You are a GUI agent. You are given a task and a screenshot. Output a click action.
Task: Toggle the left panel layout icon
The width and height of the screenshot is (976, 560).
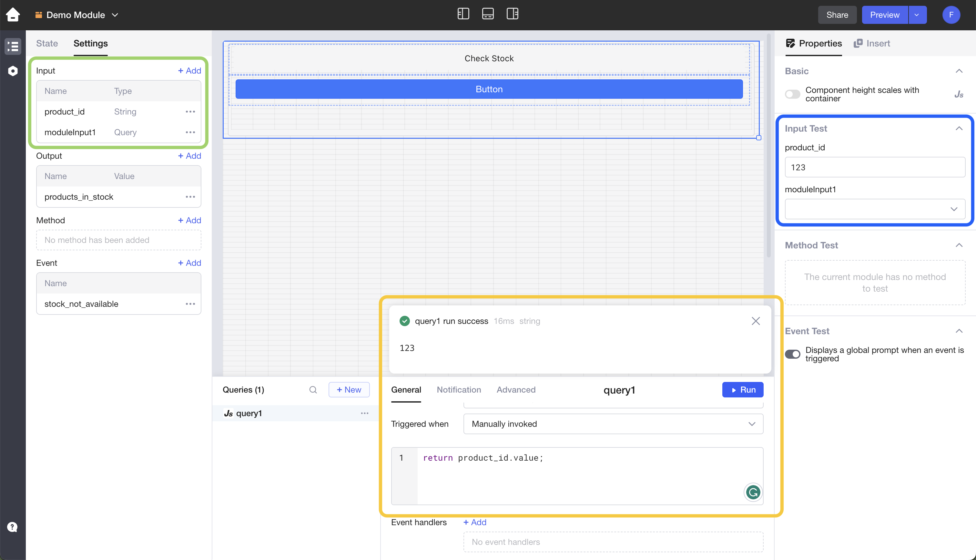tap(463, 14)
